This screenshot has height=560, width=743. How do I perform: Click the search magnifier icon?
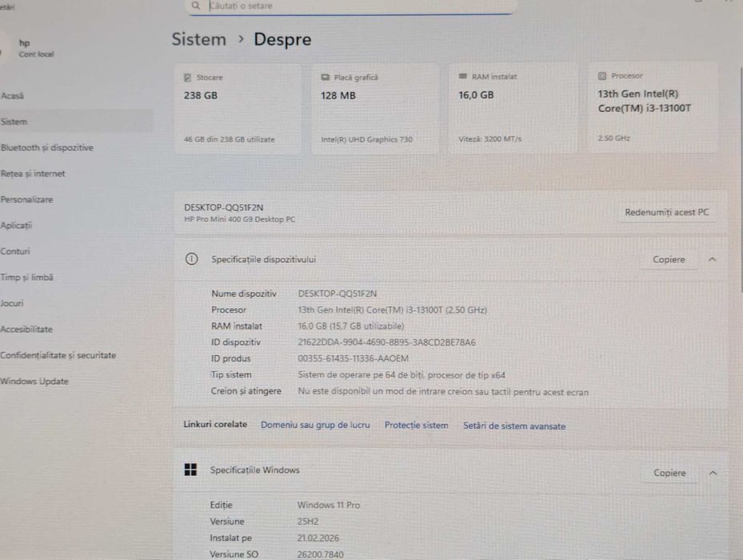click(x=196, y=6)
